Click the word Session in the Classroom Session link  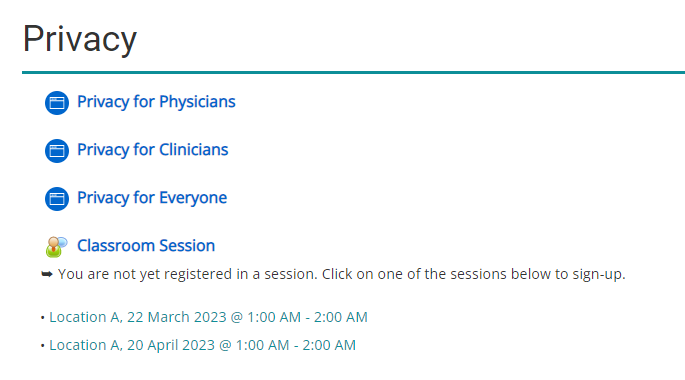tap(187, 246)
